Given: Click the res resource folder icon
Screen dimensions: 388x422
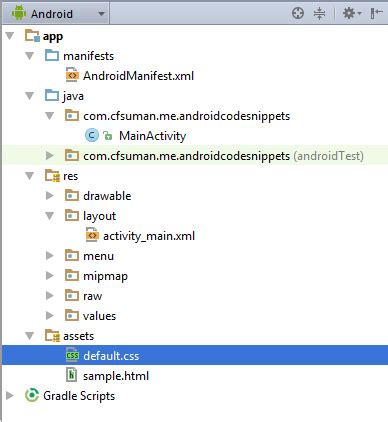Looking at the screenshot, I should point(52,176).
